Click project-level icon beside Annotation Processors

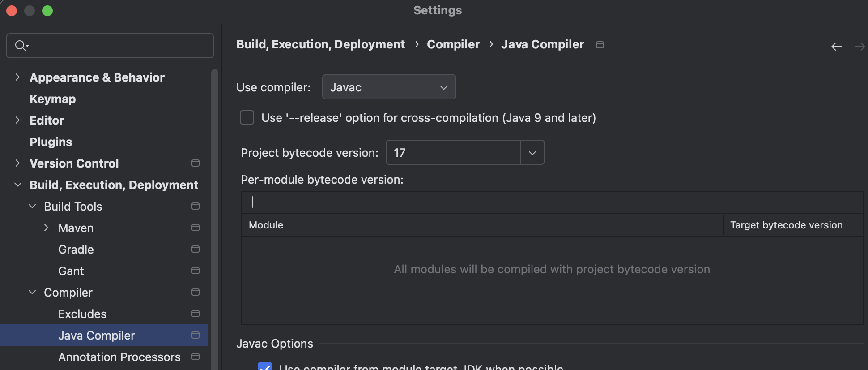point(196,357)
